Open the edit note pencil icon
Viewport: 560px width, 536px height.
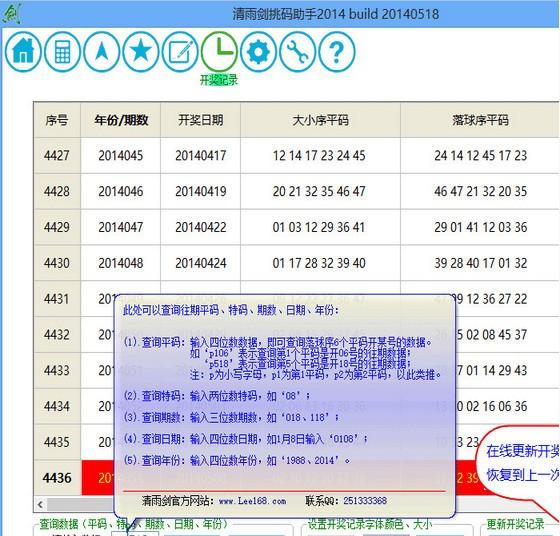tap(180, 52)
